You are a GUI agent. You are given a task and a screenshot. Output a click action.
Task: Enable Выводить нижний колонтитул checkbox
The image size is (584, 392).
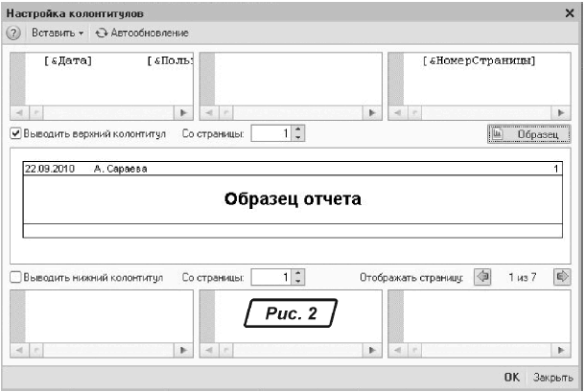point(15,278)
